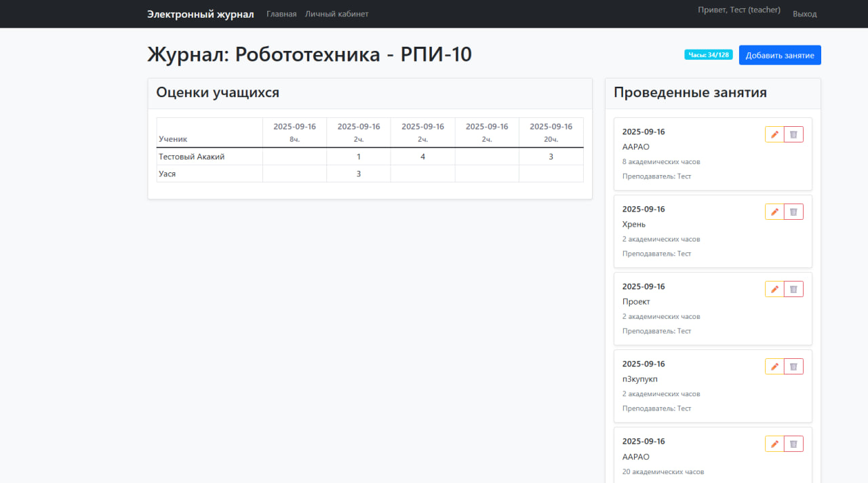
Task: Remove the "Проект" lesson via its trash icon
Action: tap(793, 288)
